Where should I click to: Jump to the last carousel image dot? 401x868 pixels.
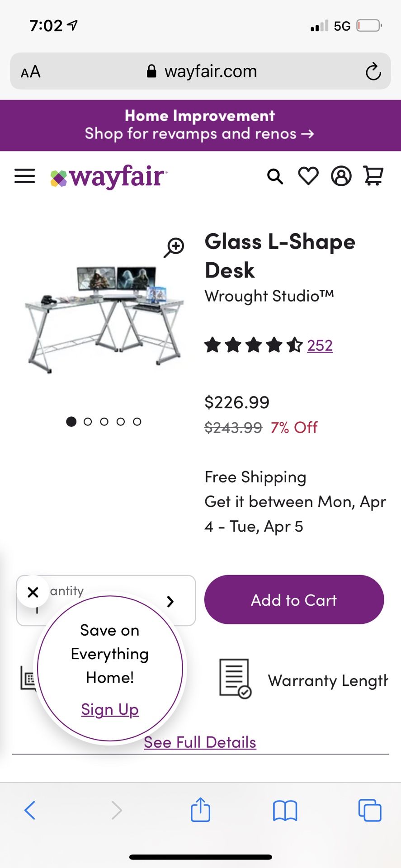(137, 422)
